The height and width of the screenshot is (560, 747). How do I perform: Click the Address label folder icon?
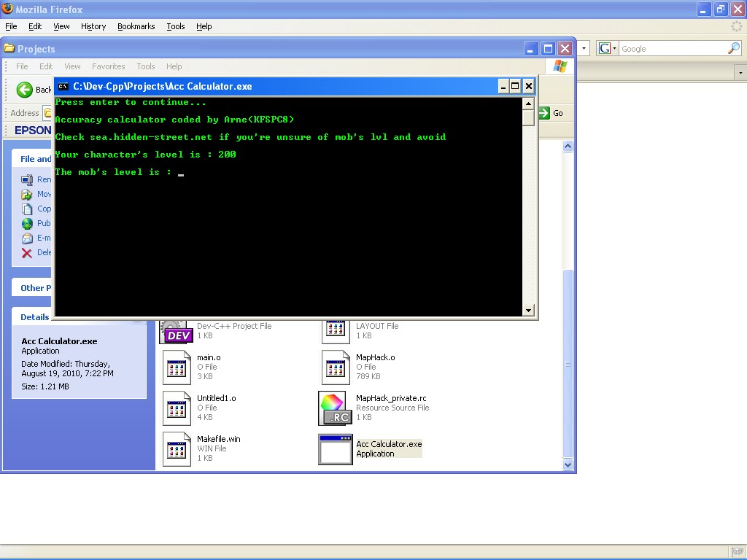(47, 113)
